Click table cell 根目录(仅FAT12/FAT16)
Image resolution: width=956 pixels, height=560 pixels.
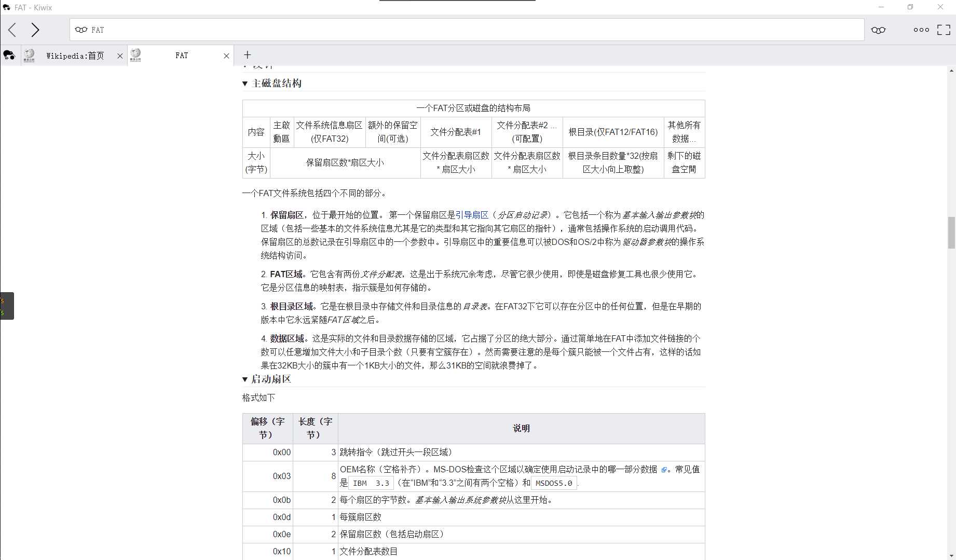[613, 132]
